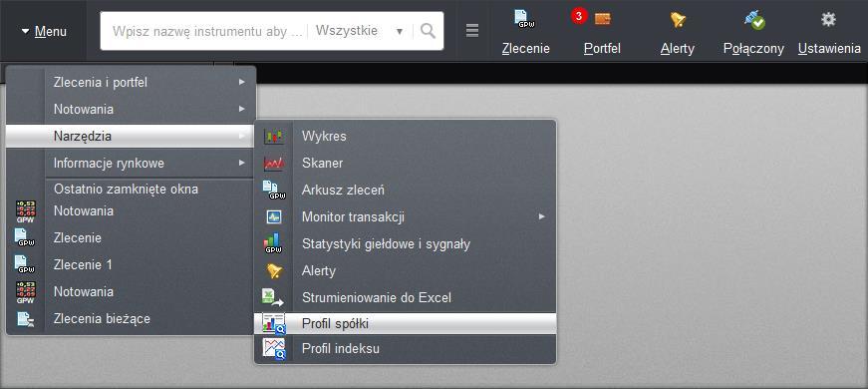The height and width of the screenshot is (389, 868).
Task: Click the Alerty bell icon in submenu
Action: pos(274,271)
